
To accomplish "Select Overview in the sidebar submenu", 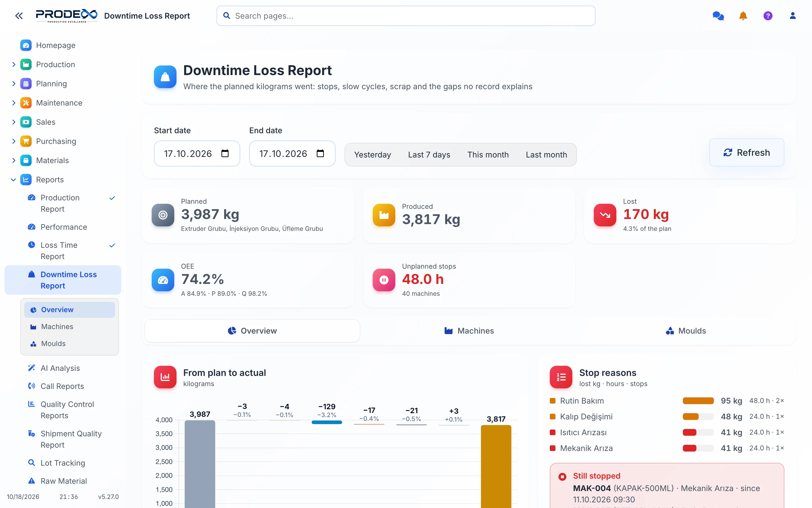I will point(69,310).
